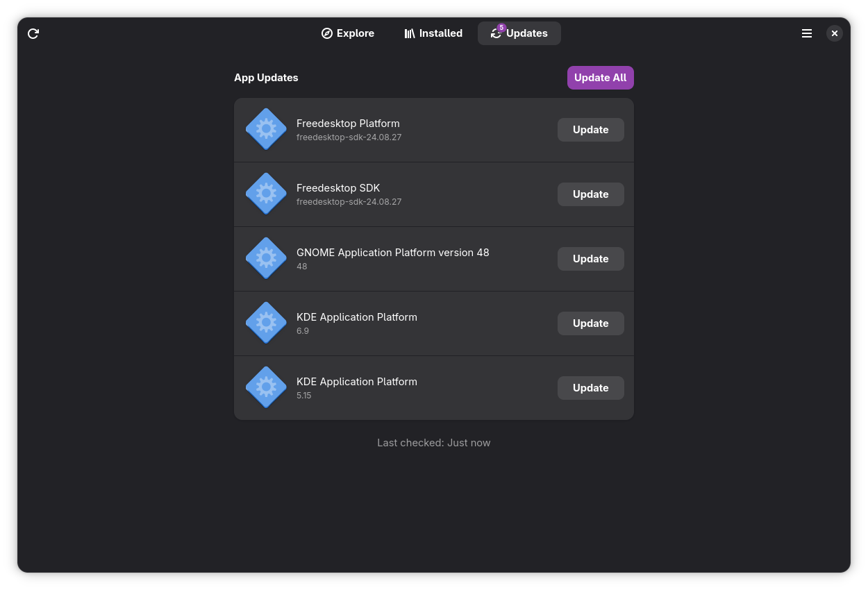Viewport: 868px width, 590px height.
Task: Click the KDE Application Platform 6.9 icon
Action: [266, 323]
